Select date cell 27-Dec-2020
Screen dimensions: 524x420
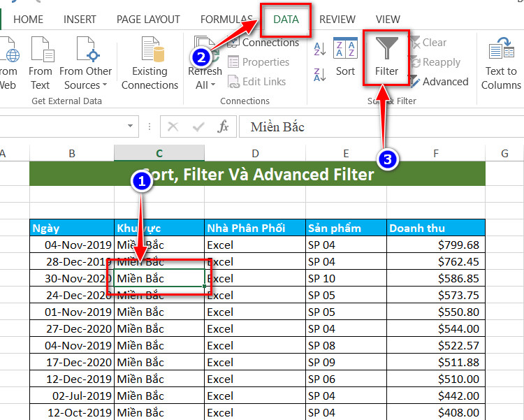click(72, 328)
